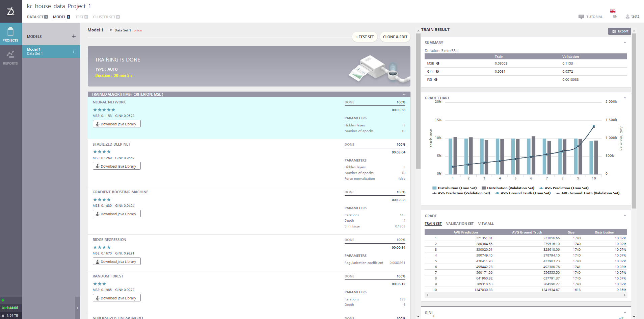Collapse the Trained Algorithms section
Image resolution: width=644 pixels, height=319 pixels.
(404, 94)
